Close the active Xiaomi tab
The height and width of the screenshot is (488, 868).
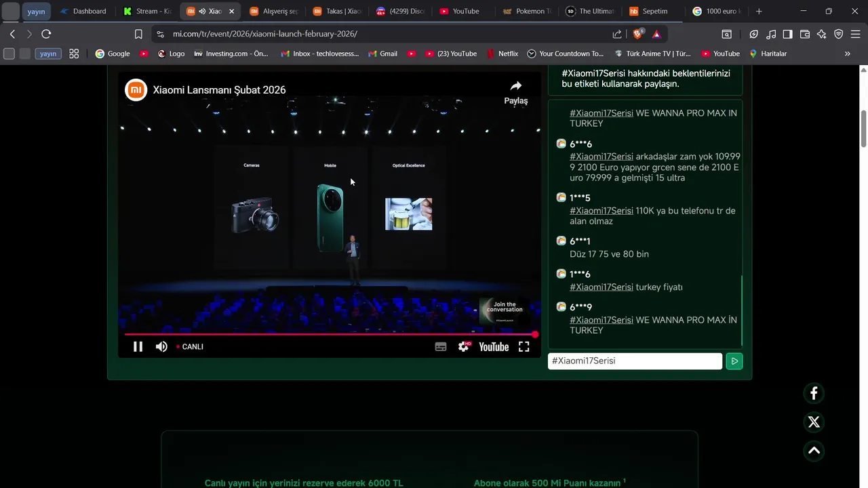[x=232, y=12]
